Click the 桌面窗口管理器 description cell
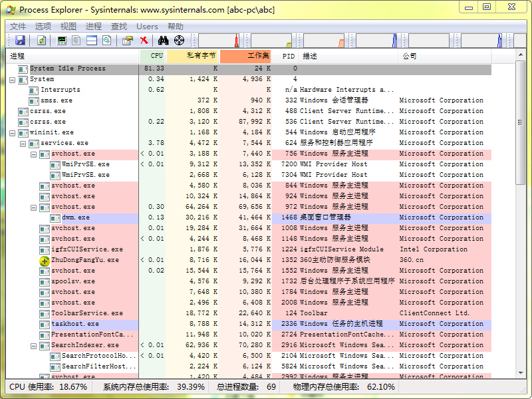Screen dimensions: 532x399 coord(325,217)
